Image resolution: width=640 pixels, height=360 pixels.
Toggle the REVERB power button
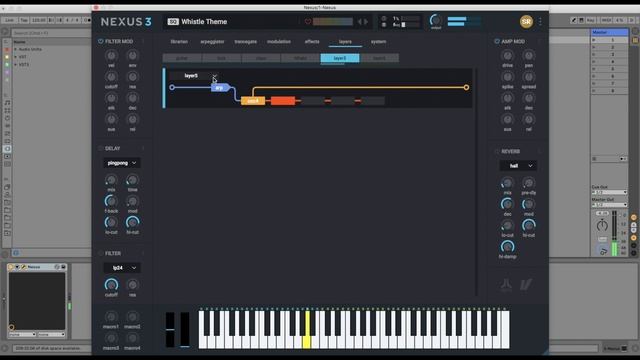(x=497, y=151)
